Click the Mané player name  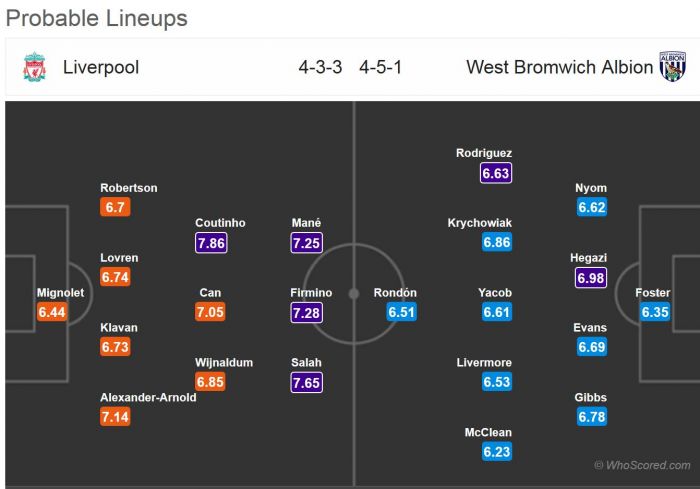click(x=306, y=223)
